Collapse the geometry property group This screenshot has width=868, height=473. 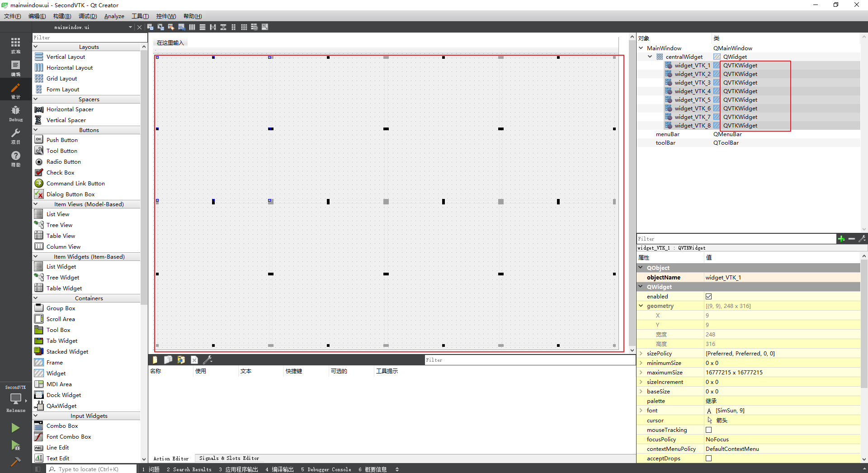point(641,306)
